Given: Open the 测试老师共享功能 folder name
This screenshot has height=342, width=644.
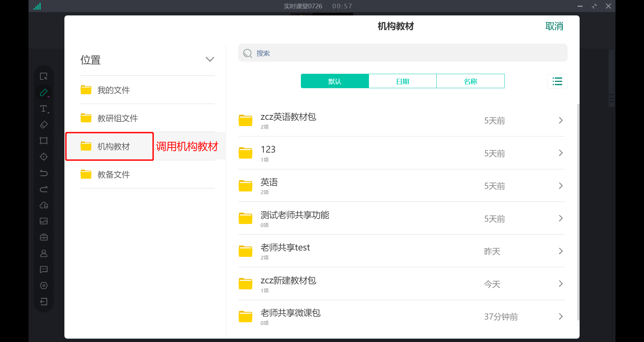Looking at the screenshot, I should [x=295, y=215].
